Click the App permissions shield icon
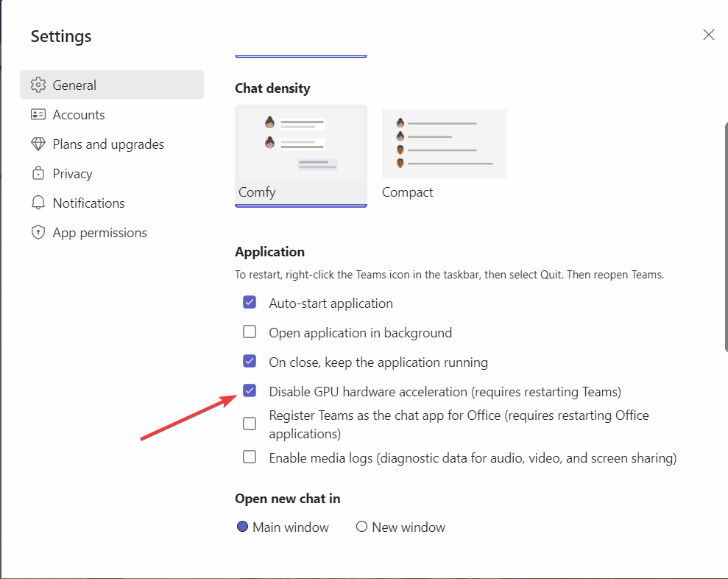Viewport: 728px width, 579px height. [x=38, y=232]
